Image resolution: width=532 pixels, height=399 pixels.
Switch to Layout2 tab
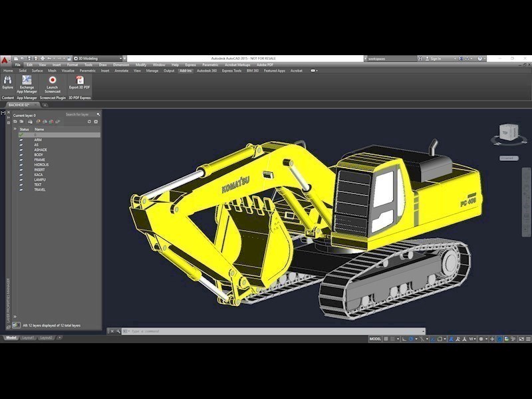46,338
